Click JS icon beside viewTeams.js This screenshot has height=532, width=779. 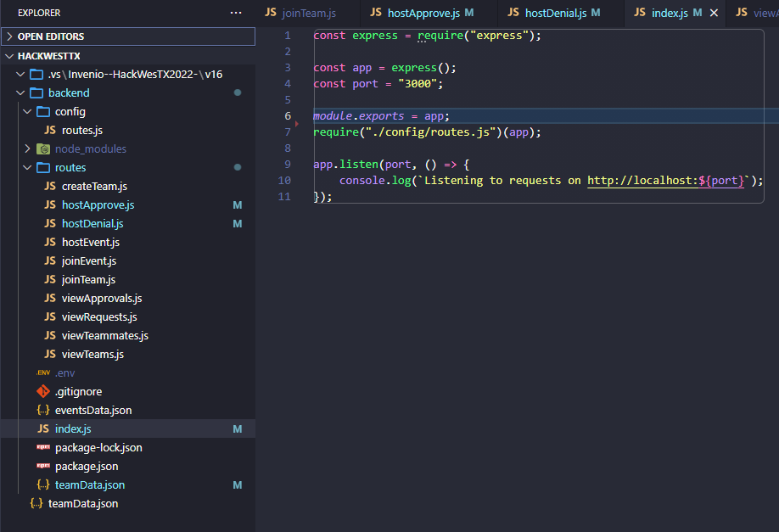pos(50,354)
